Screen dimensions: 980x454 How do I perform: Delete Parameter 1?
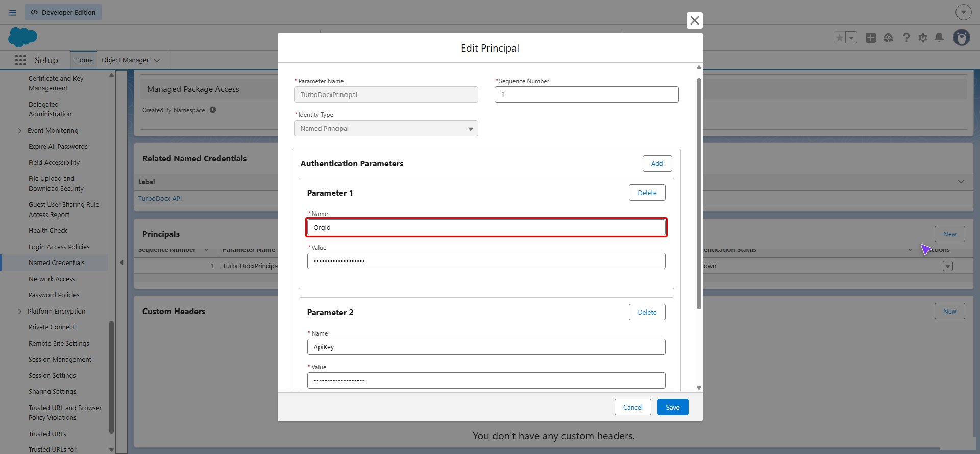647,193
